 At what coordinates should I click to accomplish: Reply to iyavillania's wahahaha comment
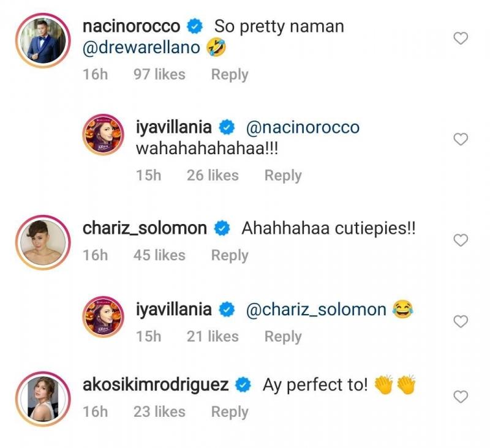pos(283,175)
